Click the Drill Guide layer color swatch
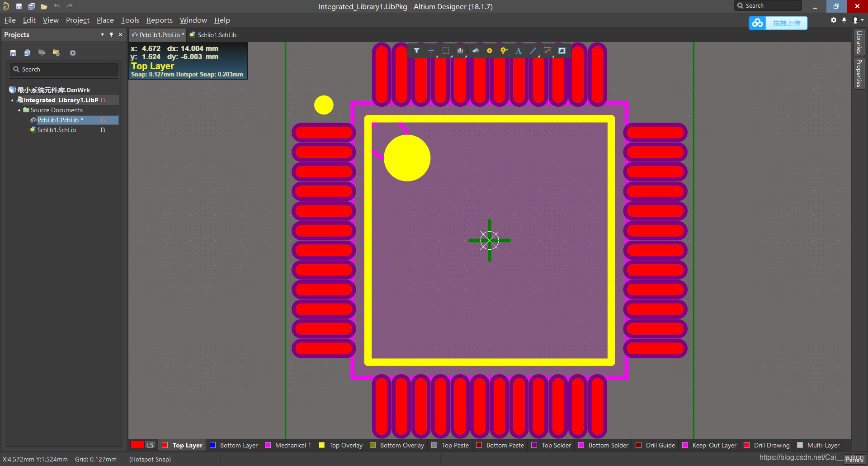Screen dimensions: 868x466 tap(638, 445)
